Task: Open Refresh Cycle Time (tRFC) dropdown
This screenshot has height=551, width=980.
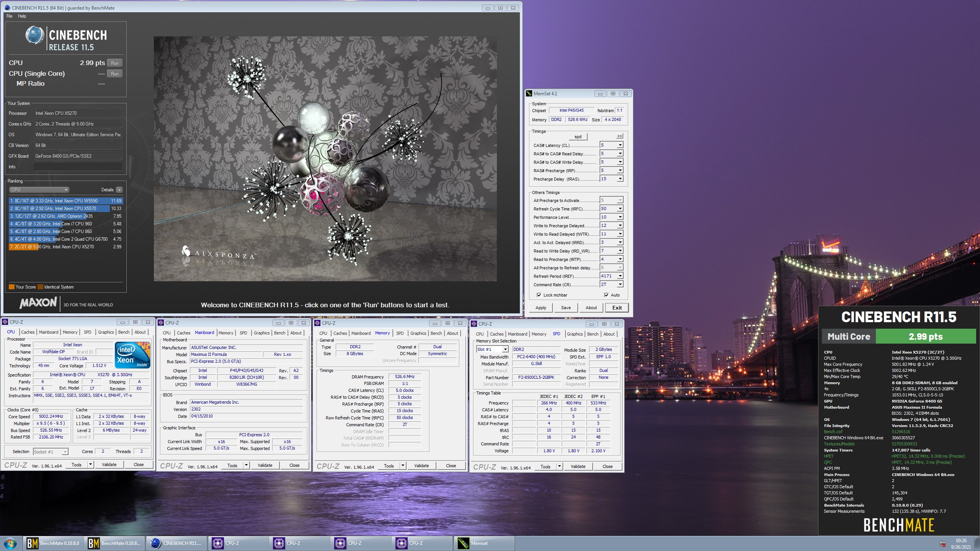Action: tap(620, 209)
